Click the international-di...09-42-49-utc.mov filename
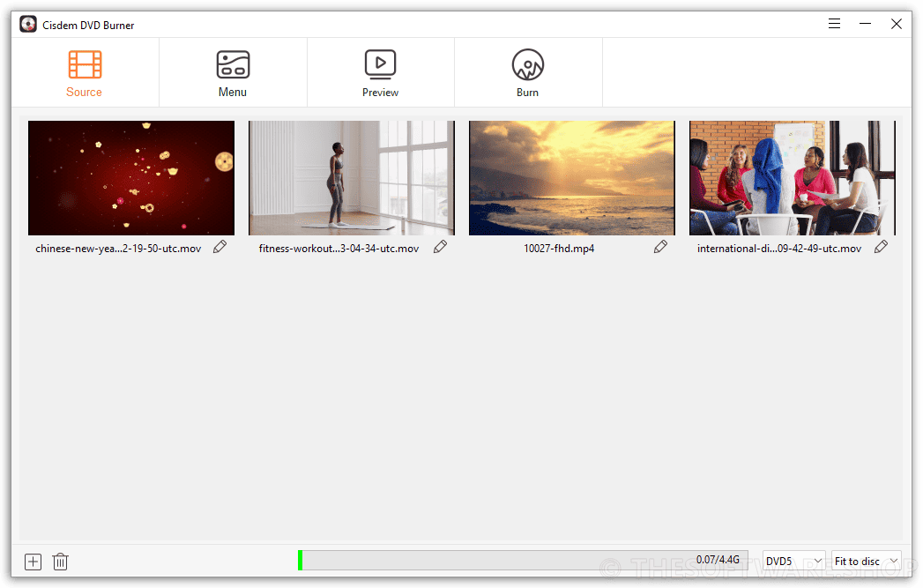This screenshot has width=923, height=588. point(779,249)
